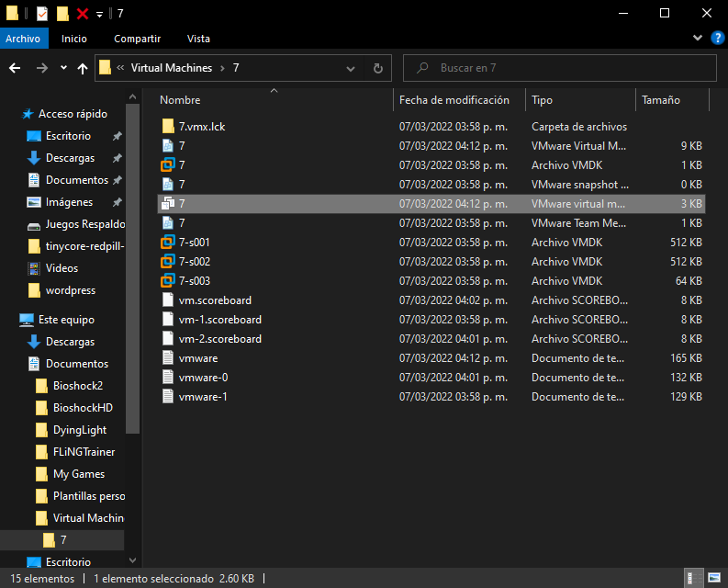Screen dimensions: 728x588
Task: Select the 7-s002 VMDK icon
Action: pyautogui.click(x=168, y=262)
